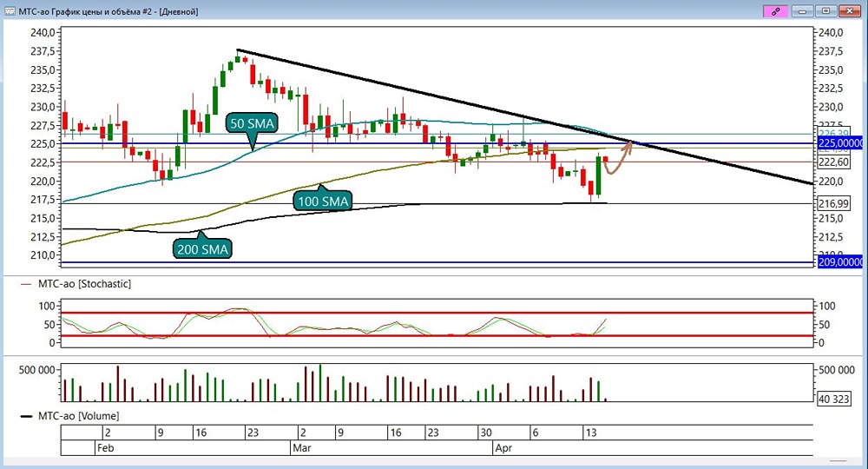Click the 500 000 left volume axis label

(36, 370)
